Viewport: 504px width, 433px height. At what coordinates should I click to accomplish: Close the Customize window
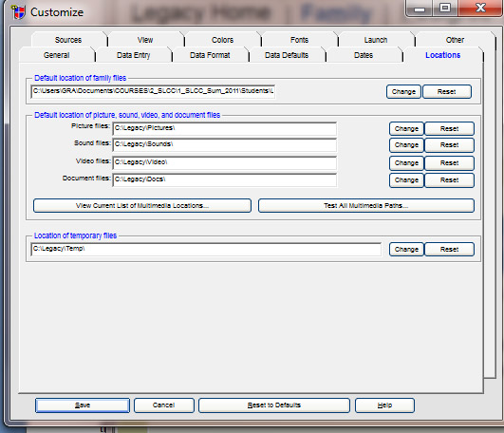click(x=480, y=8)
